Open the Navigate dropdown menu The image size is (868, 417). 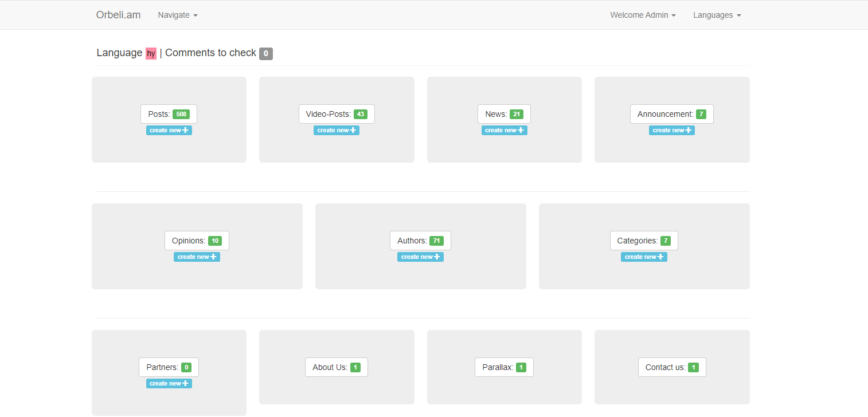pos(178,15)
